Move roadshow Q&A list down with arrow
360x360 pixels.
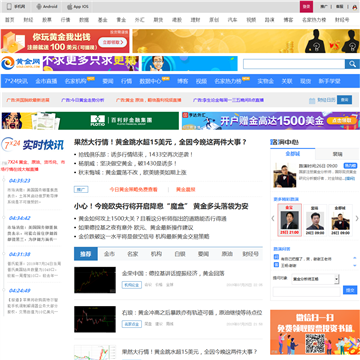pyautogui.click(x=355, y=265)
